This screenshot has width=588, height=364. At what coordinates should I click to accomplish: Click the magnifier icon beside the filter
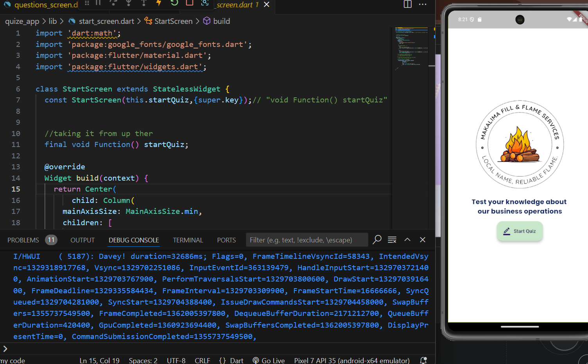(377, 239)
